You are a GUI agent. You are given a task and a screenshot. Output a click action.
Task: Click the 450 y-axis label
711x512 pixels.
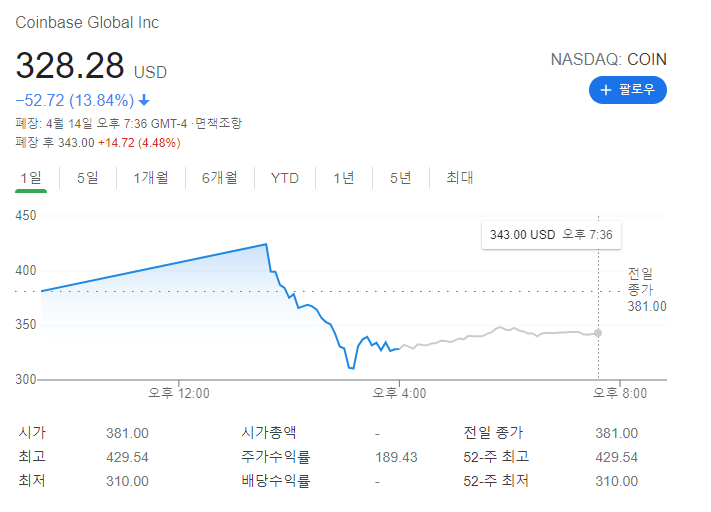click(x=26, y=215)
